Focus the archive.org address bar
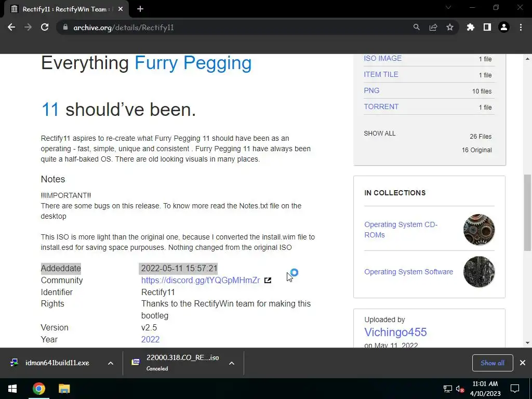This screenshot has height=399, width=532. pos(237,27)
